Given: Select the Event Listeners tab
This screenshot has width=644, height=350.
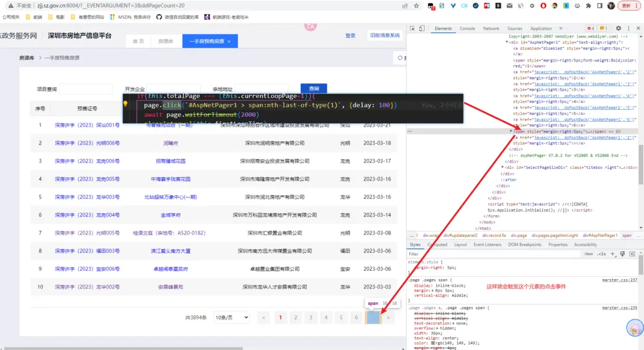Looking at the screenshot, I should pyautogui.click(x=487, y=244).
